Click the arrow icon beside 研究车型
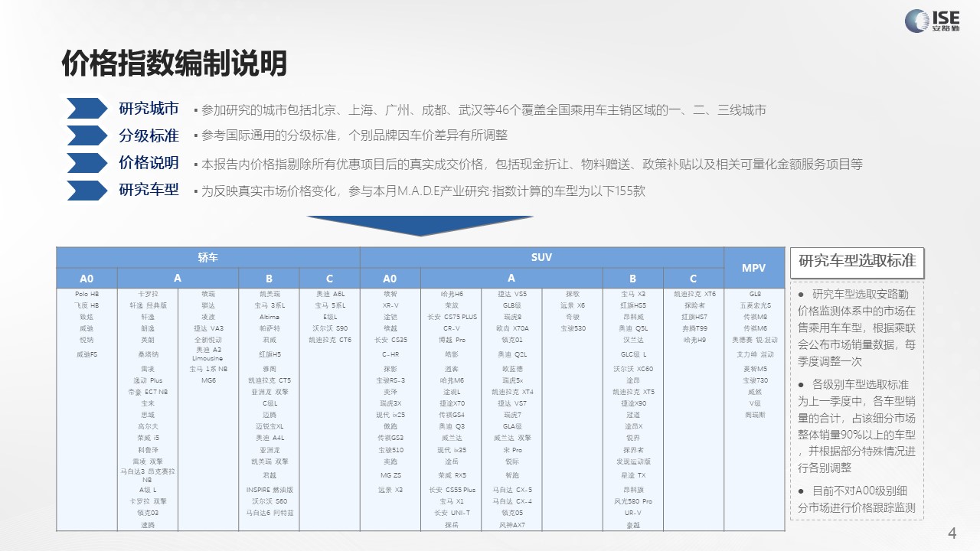Screen dimensions: 980x551 87,190
